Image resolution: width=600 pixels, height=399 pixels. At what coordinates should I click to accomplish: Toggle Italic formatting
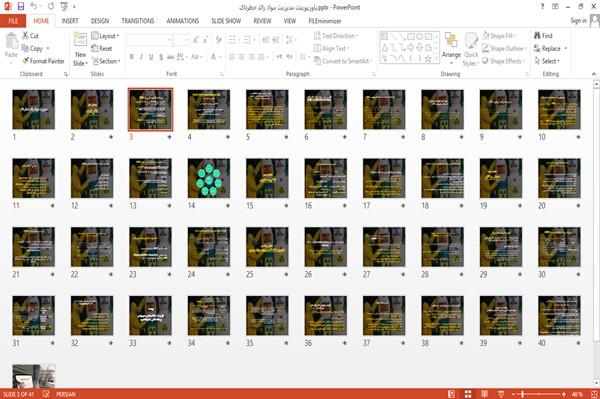pyautogui.click(x=141, y=57)
